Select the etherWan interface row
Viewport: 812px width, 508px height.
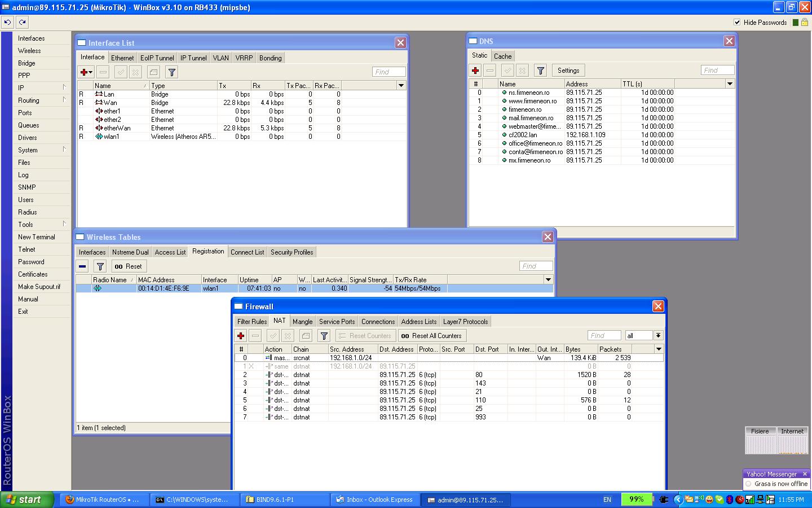pyautogui.click(x=242, y=128)
